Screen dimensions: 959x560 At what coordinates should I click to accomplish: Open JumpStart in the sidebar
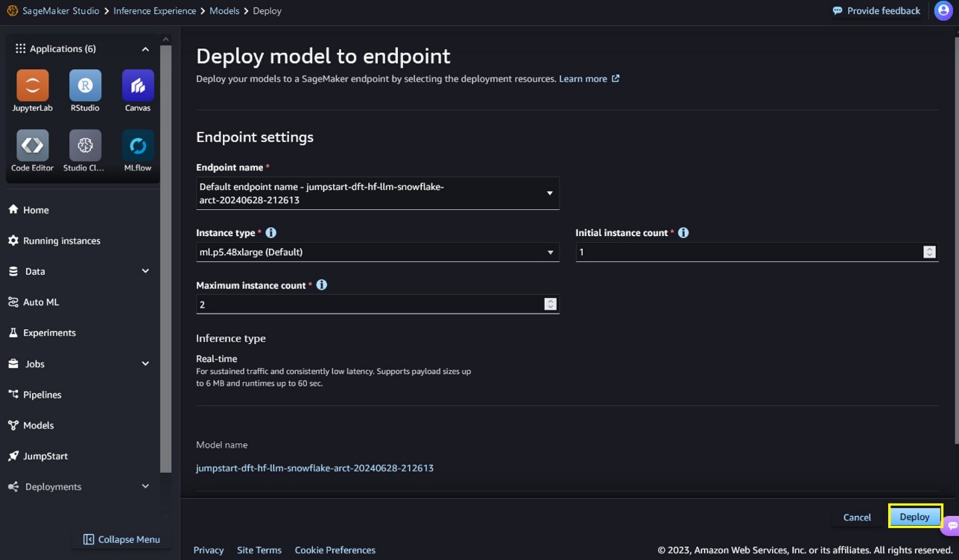(37, 456)
